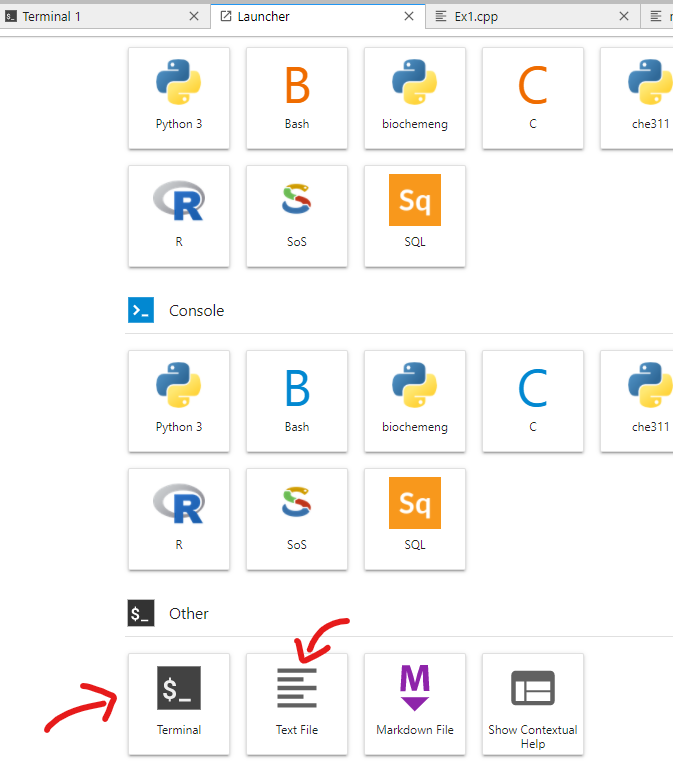Close the Ex1.cpp tab
673x768 pixels.
coord(624,16)
